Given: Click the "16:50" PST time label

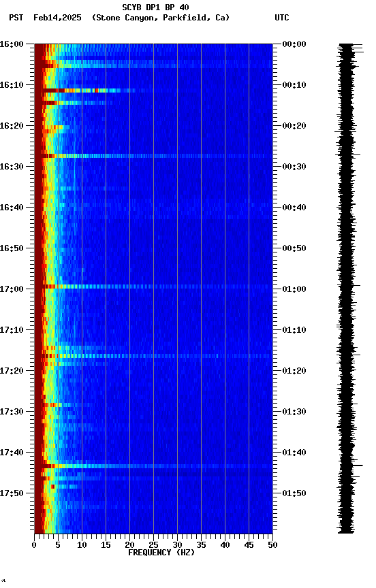Looking at the screenshot, I should [x=12, y=248].
